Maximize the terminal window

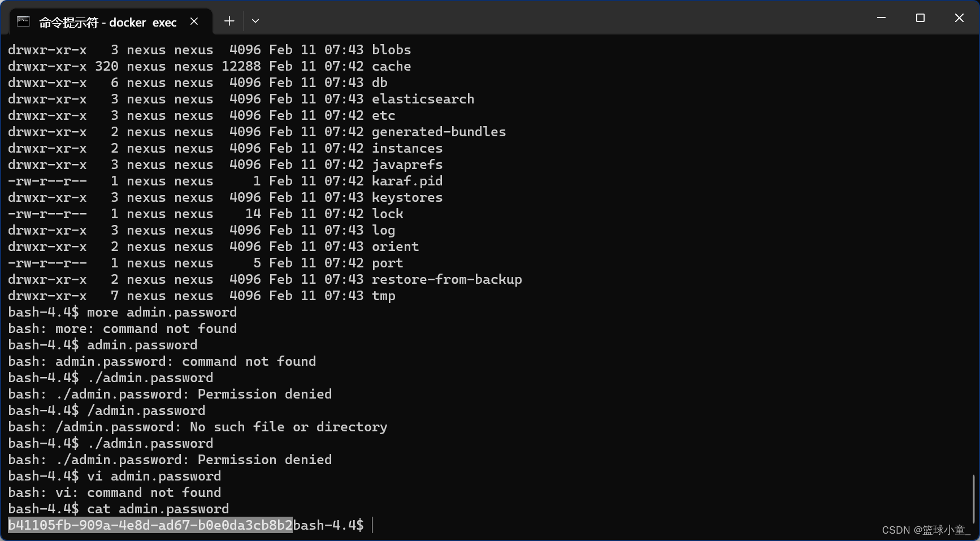(x=920, y=18)
